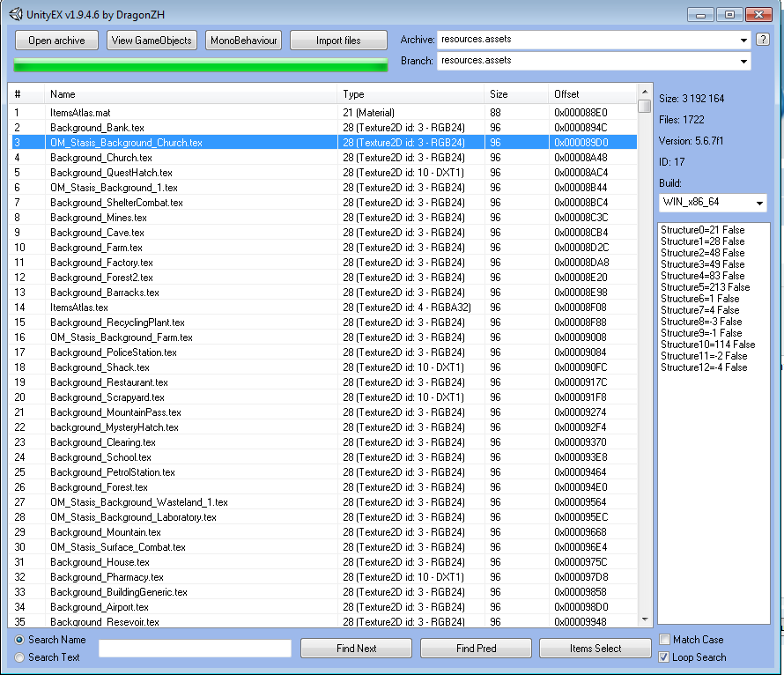Uncheck the Loop Search checkbox
Screen dimensions: 784x675
point(665,657)
